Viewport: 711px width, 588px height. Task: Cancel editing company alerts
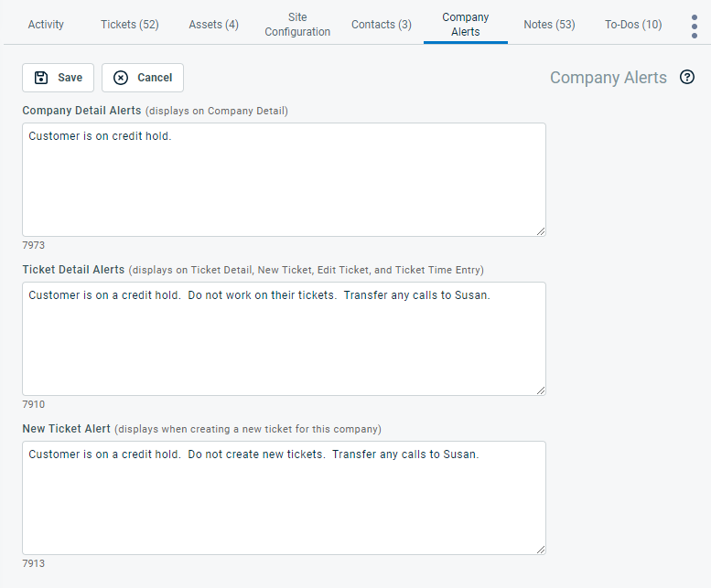tap(143, 78)
